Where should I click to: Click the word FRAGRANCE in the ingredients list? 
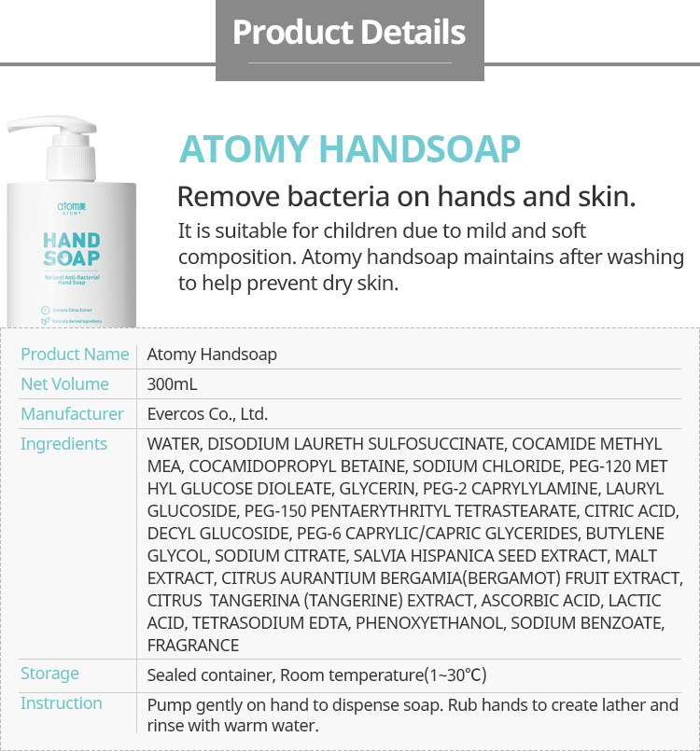[193, 646]
